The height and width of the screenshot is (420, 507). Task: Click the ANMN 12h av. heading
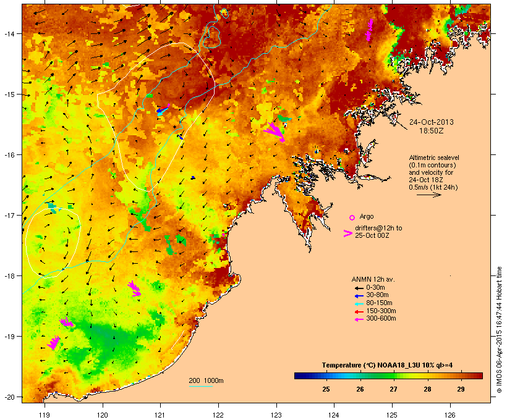(x=373, y=279)
